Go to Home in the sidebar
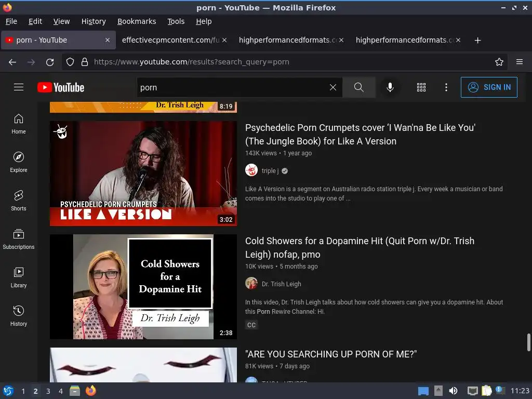This screenshot has width=532, height=399. point(19,124)
